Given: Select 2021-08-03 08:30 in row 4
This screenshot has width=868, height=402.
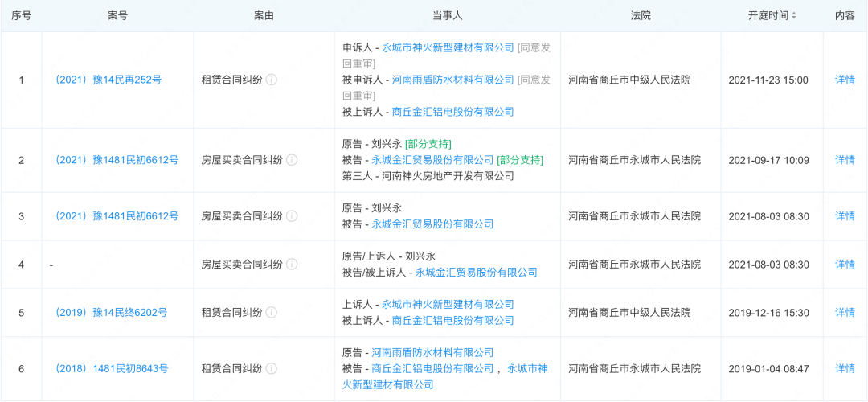Looking at the screenshot, I should click(x=769, y=265).
